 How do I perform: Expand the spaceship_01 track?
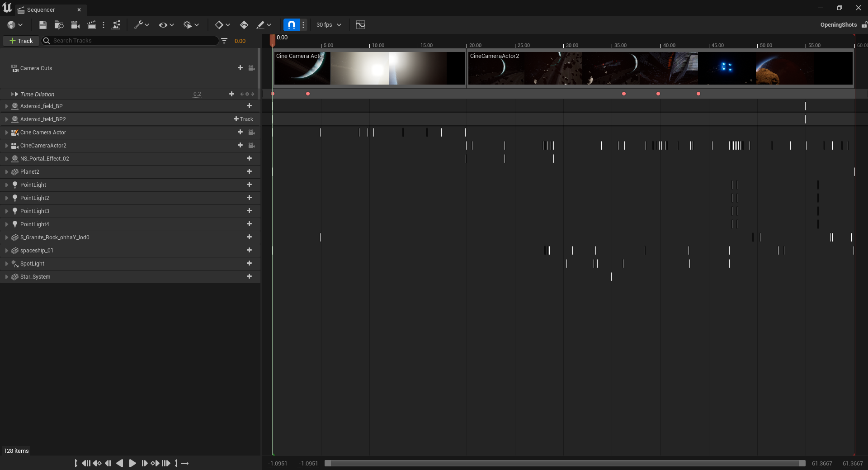7,251
